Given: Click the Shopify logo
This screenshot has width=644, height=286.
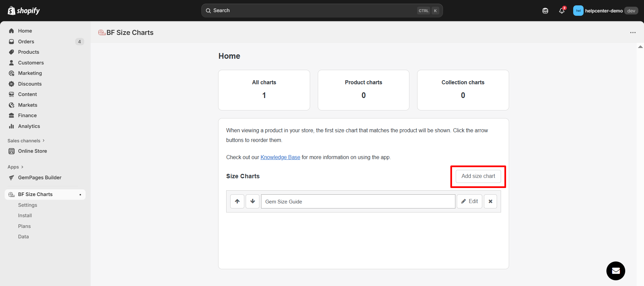Looking at the screenshot, I should 24,11.
